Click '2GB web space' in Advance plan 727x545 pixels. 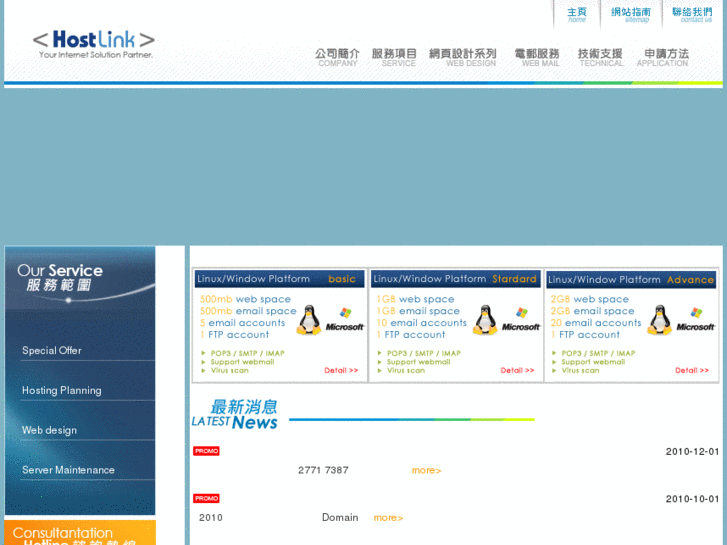(589, 299)
